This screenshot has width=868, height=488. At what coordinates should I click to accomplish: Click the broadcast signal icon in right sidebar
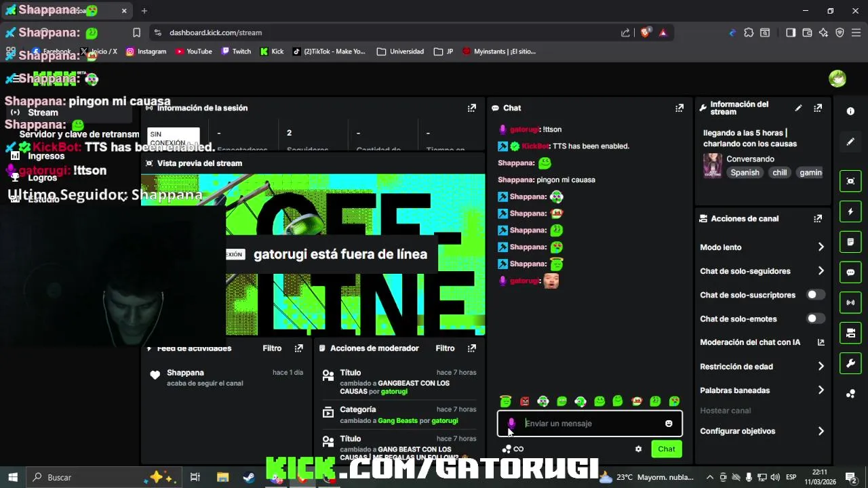(850, 302)
